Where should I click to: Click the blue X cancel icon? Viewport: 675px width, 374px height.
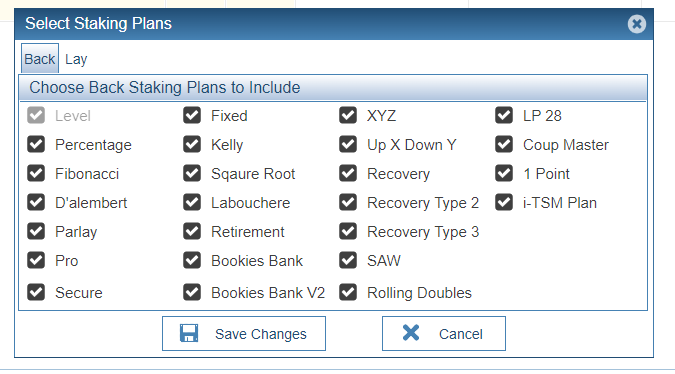[x=411, y=333]
